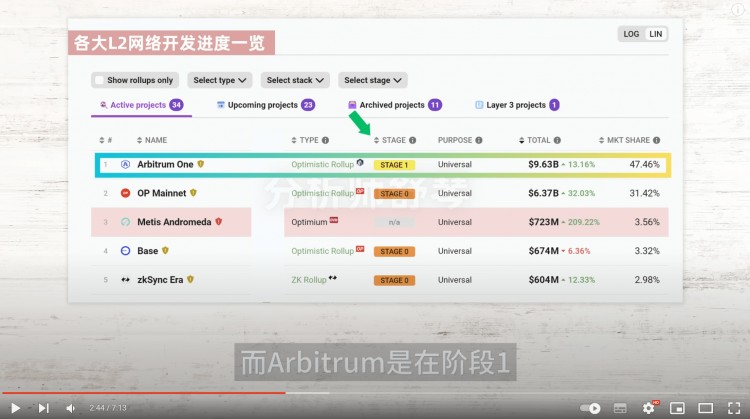This screenshot has width=750, height=419.
Task: Switch to Upcoming projects tab
Action: tap(265, 105)
